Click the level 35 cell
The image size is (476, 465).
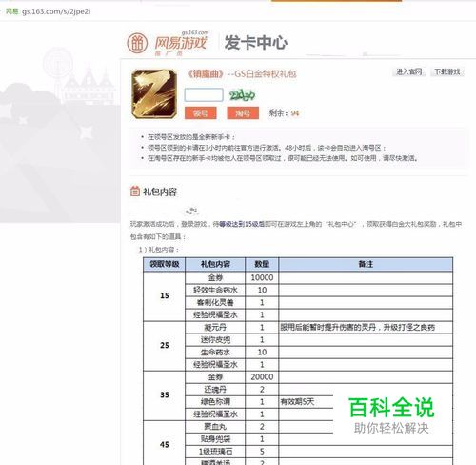click(x=165, y=395)
